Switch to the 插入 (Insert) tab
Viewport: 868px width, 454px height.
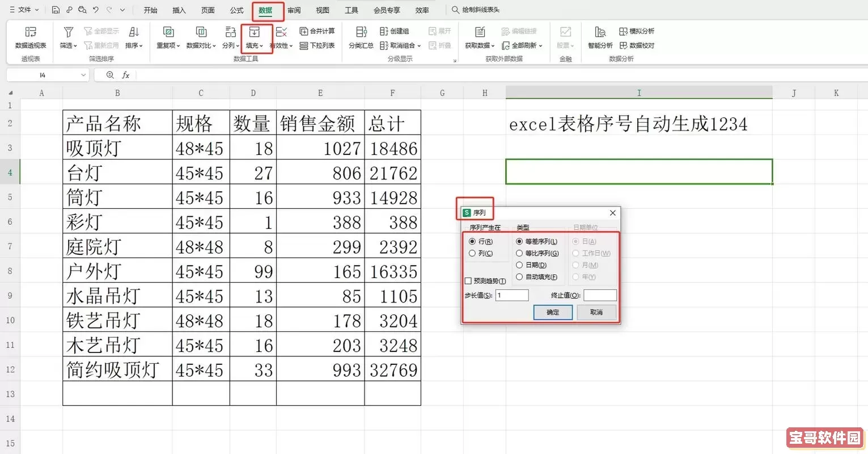[x=179, y=10]
